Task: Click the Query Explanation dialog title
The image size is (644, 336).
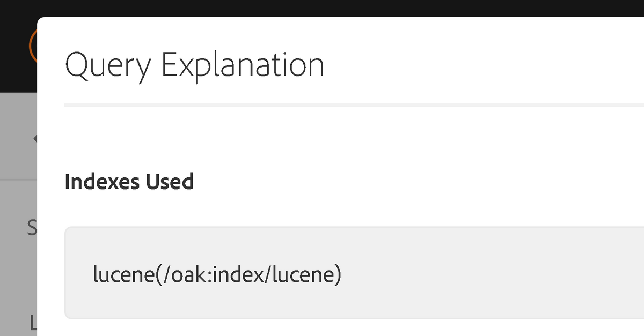Action: tap(194, 65)
